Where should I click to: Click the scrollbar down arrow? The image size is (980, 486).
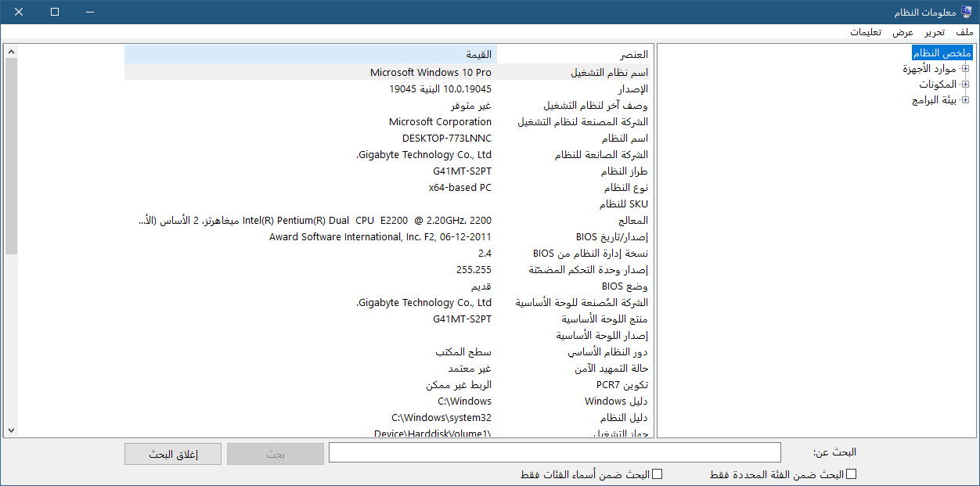(x=11, y=430)
